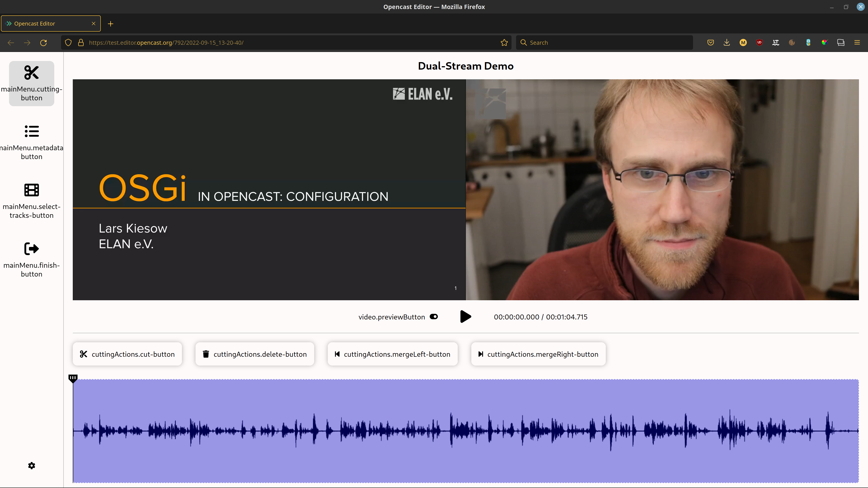Open the select tracks view
This screenshot has width=868, height=488.
tap(31, 200)
